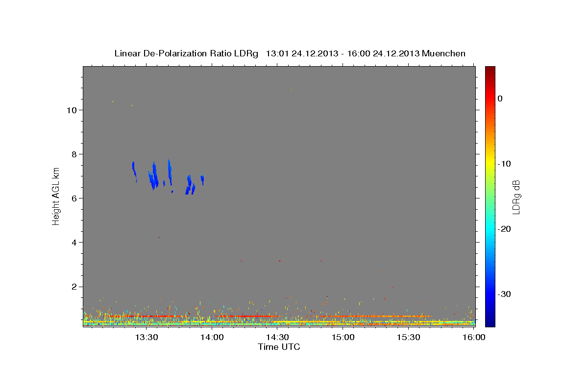Click the 15:30 time tick label
This screenshot has height=392, width=588.
click(408, 337)
